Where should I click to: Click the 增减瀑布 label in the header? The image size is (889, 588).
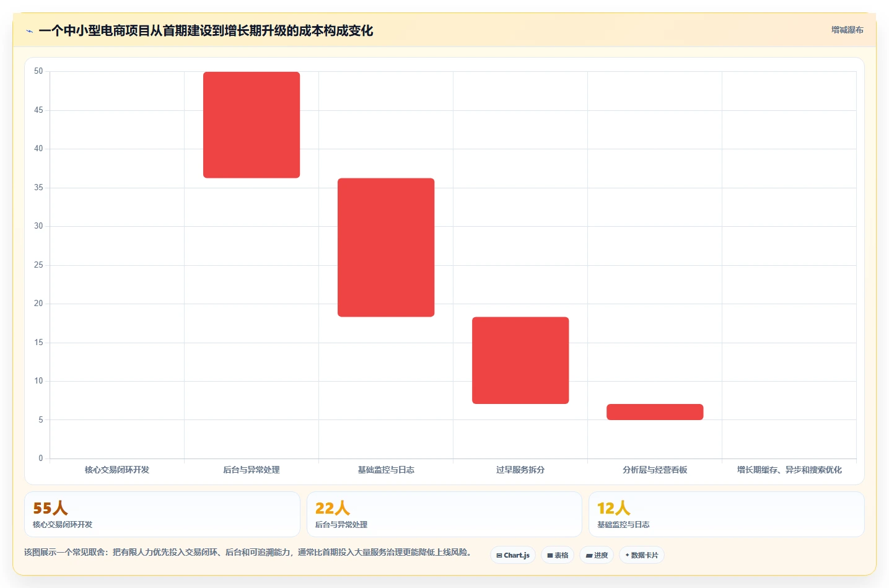coord(847,30)
